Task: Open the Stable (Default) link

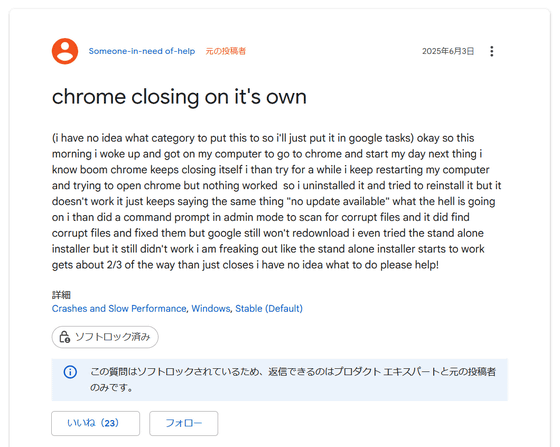Action: point(269,308)
